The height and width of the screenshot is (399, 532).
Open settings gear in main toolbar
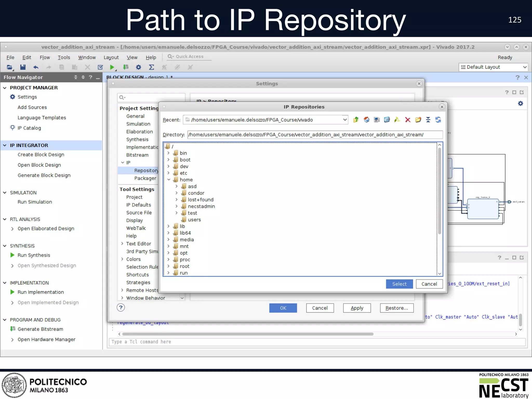point(138,67)
